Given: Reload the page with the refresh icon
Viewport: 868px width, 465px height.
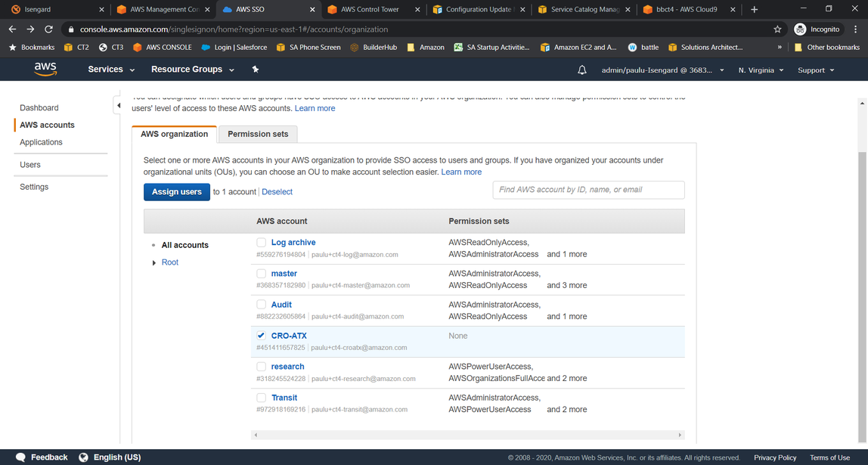Looking at the screenshot, I should point(48,29).
